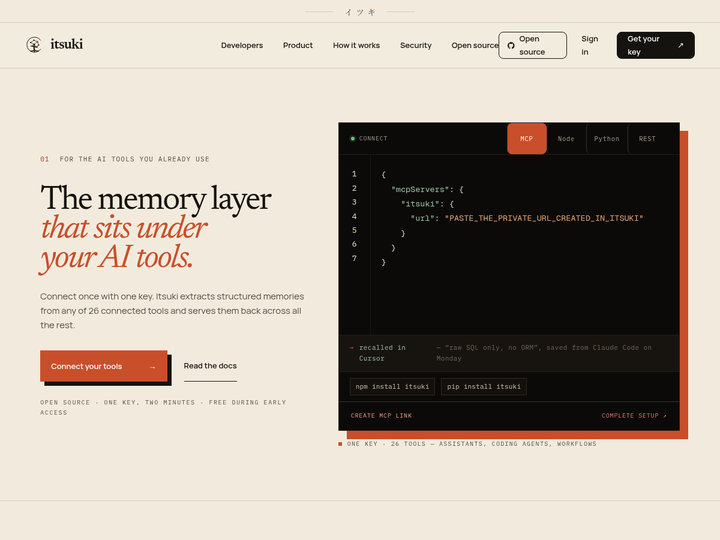Screen dimensions: 720x540
Task: Click the "itsuki" key in code
Action: 420,204
